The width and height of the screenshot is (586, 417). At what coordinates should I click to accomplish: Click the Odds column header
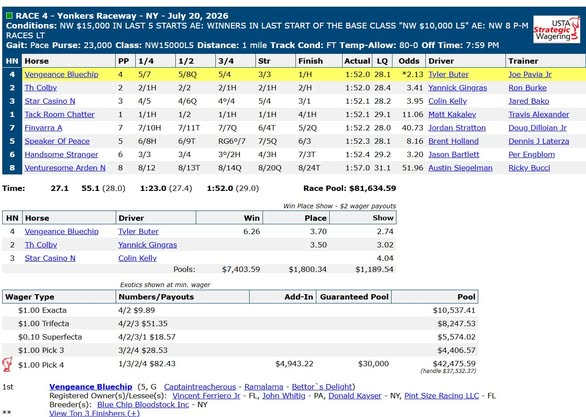coord(409,61)
